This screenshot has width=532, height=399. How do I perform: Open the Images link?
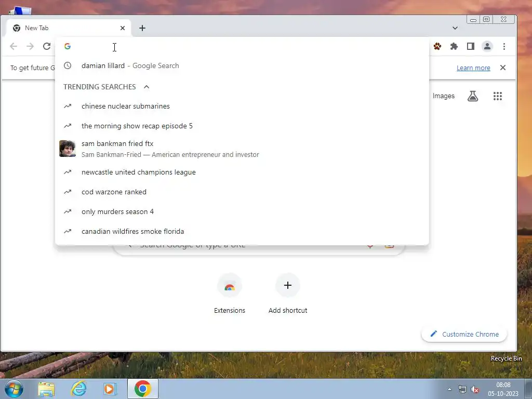444,96
